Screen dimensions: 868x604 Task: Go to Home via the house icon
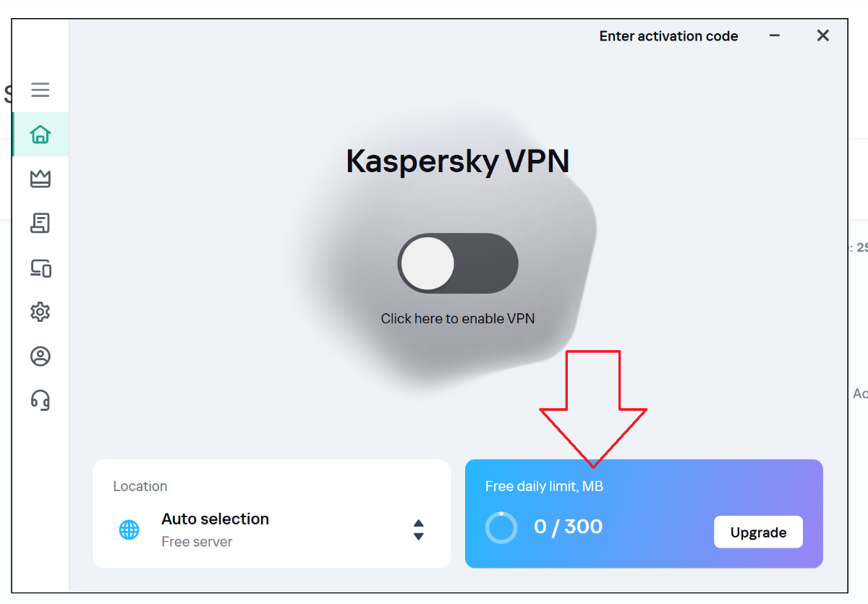tap(41, 135)
